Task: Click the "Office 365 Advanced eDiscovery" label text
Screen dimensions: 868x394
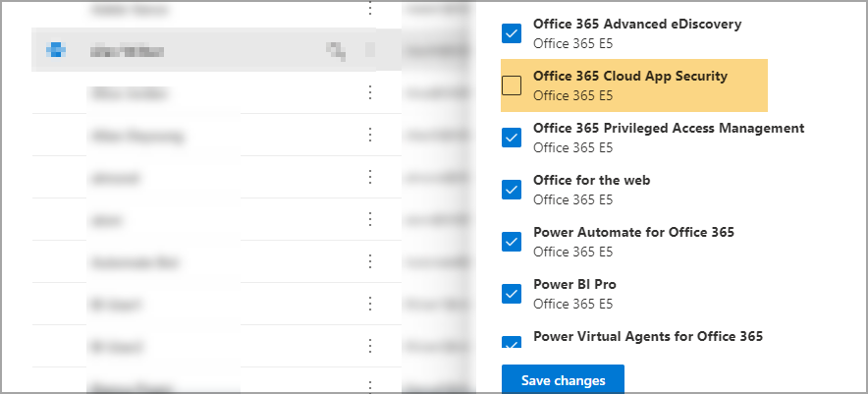Action: [x=637, y=24]
